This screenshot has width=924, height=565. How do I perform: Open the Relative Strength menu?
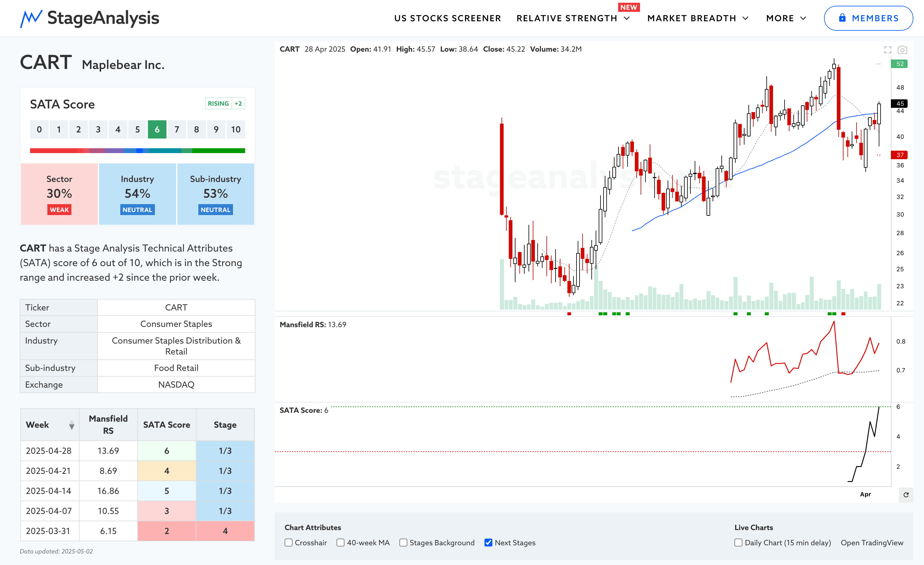point(566,18)
